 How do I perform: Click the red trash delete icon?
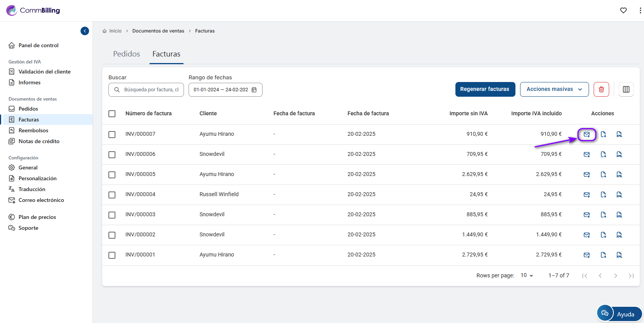601,89
